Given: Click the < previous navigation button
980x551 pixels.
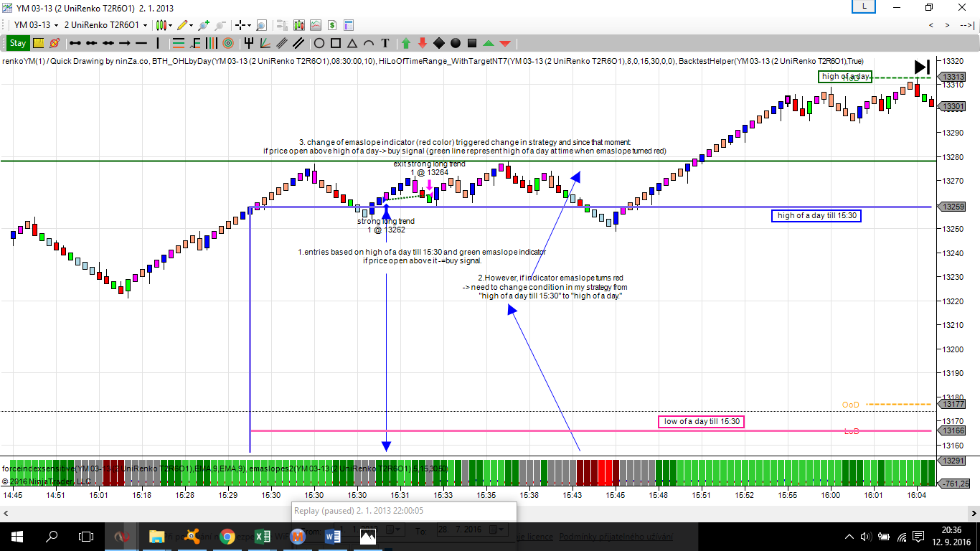Looking at the screenshot, I should [931, 25].
